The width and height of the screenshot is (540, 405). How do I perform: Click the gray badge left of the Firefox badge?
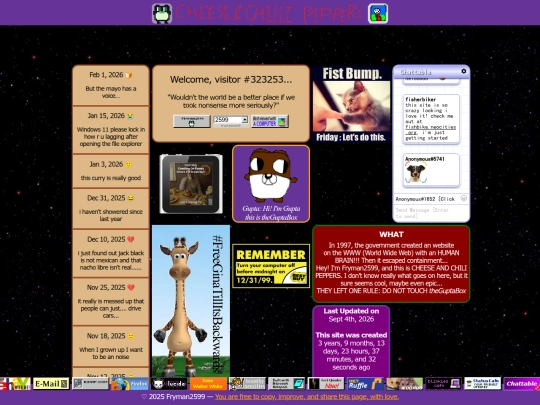pyautogui.click(x=90, y=384)
